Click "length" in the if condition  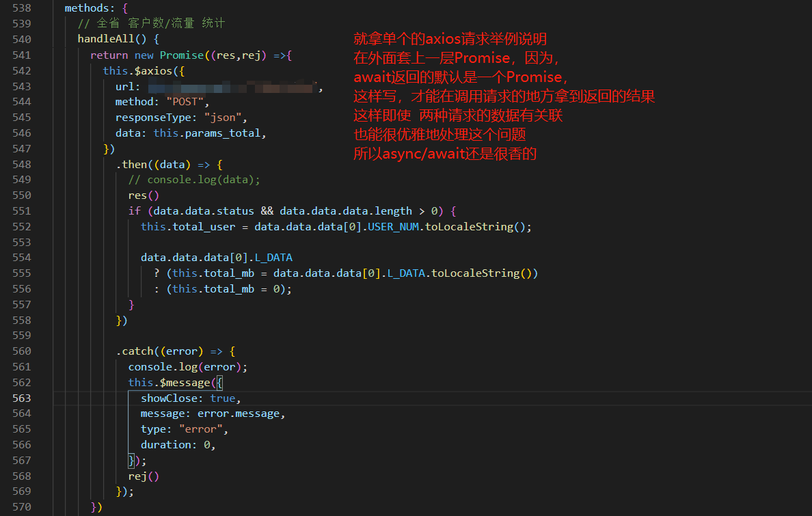click(394, 211)
